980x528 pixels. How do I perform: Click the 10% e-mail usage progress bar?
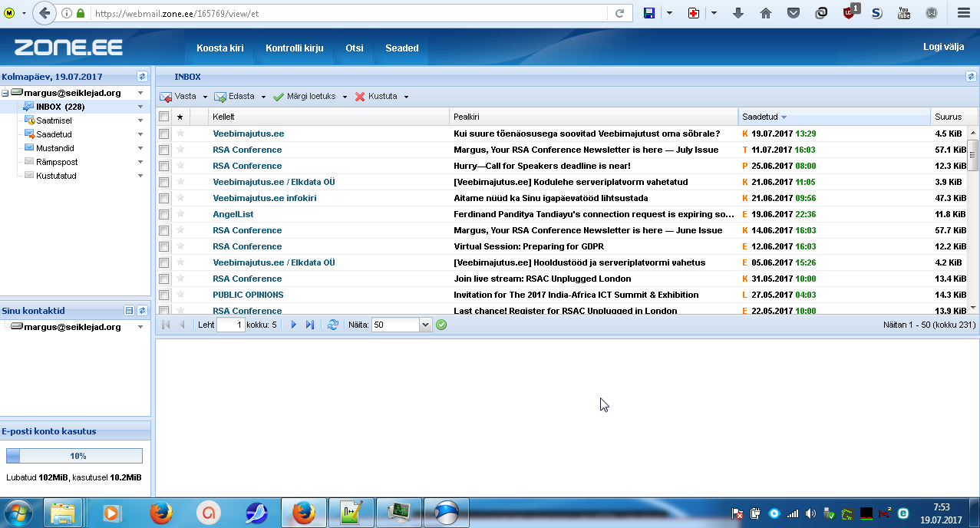tap(74, 456)
